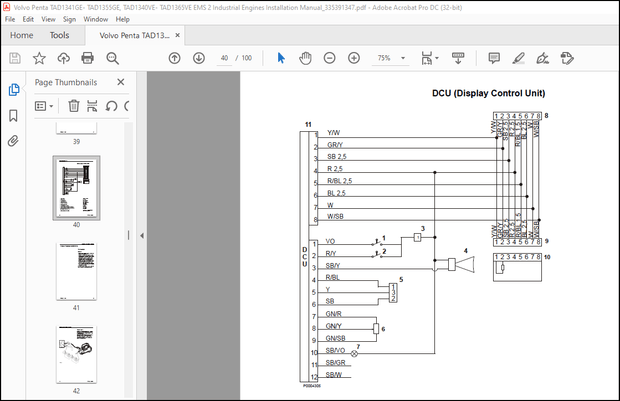Viewport: 620px width, 401px height.
Task: Open thumbnail options list menu
Action: click(44, 106)
